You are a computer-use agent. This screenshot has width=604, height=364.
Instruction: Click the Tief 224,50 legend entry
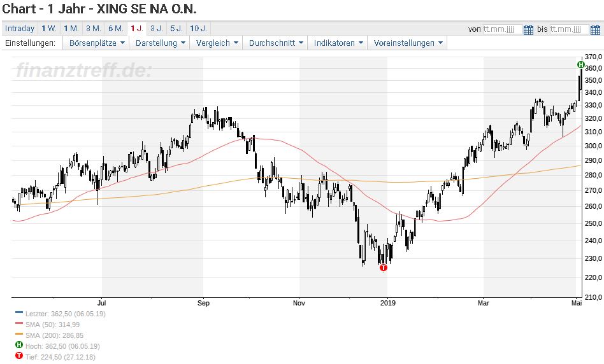point(60,357)
